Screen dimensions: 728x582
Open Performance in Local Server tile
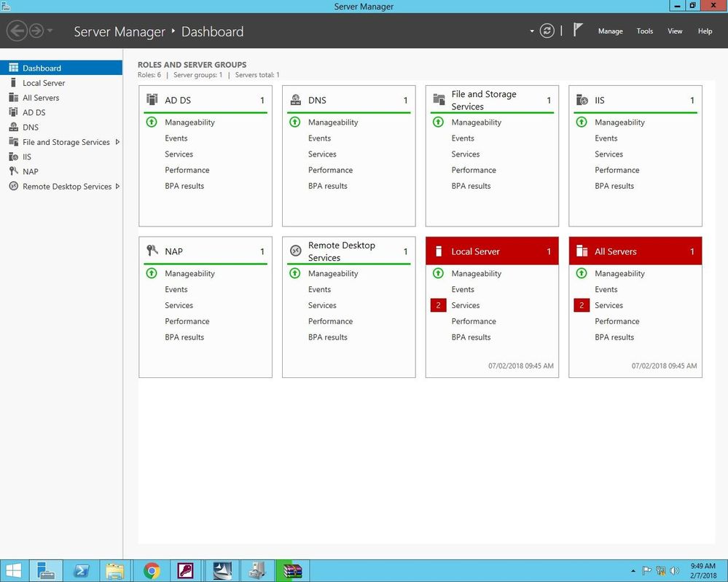click(x=474, y=321)
